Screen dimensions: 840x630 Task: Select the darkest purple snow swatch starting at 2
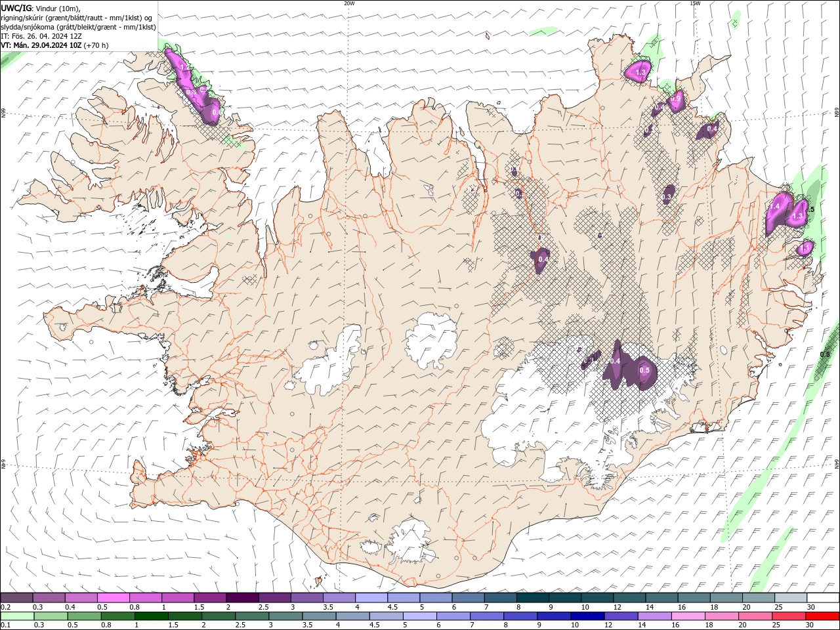pyautogui.click(x=242, y=598)
